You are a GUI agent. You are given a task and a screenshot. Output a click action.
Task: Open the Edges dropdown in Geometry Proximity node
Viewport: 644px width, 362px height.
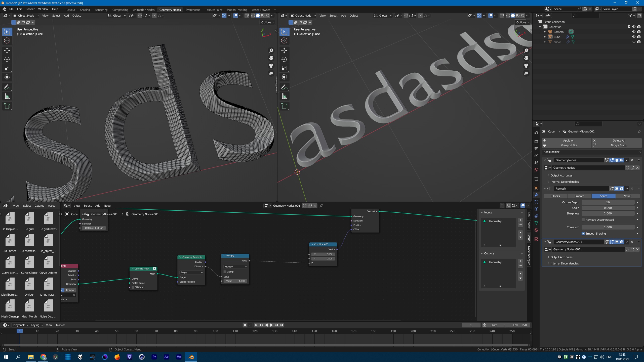pyautogui.click(x=191, y=273)
